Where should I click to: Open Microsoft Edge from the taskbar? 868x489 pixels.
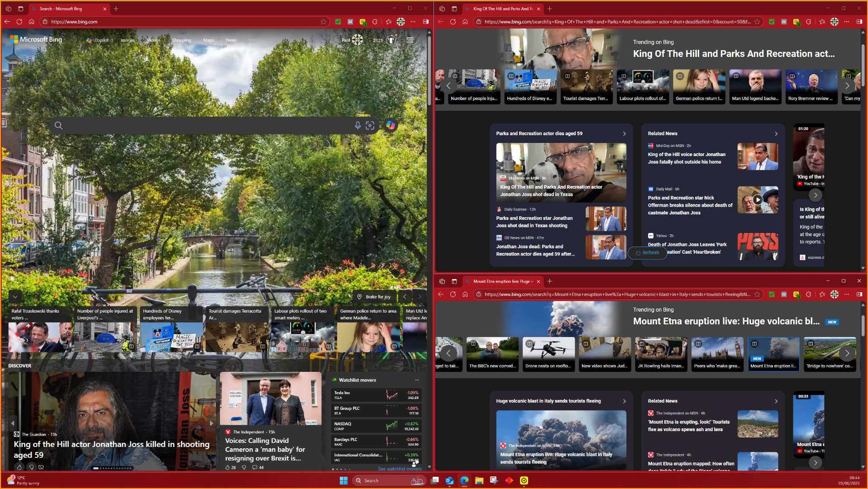464,480
